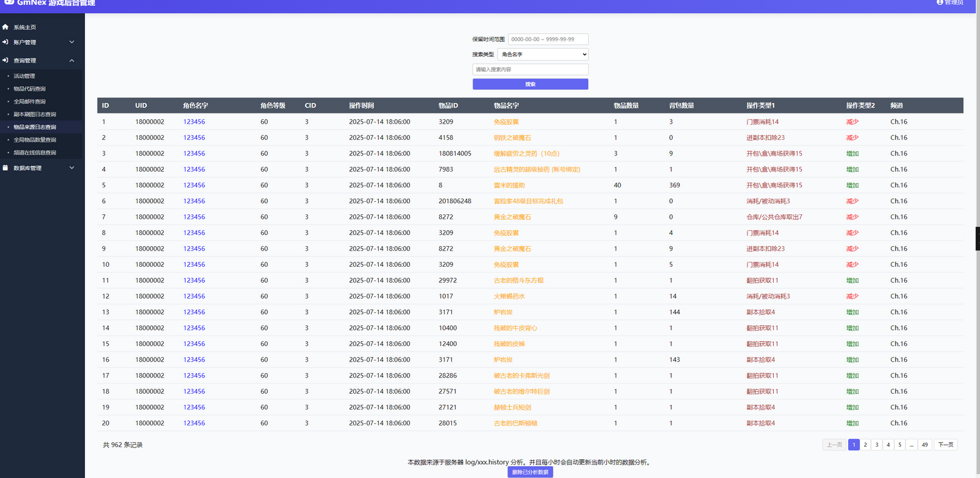Click the GmNex gamepad logo icon
The width and height of the screenshot is (980, 478).
pyautogui.click(x=9, y=2)
